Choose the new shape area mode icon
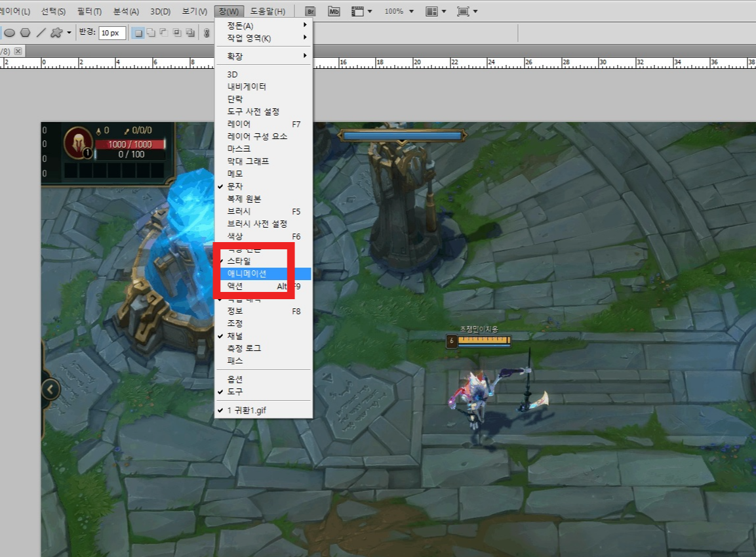 point(138,33)
